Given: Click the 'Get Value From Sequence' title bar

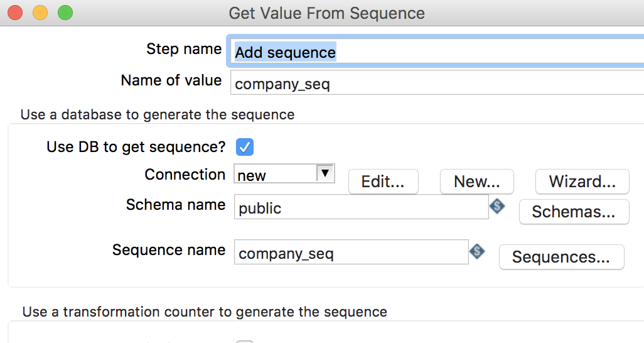Looking at the screenshot, I should [326, 13].
